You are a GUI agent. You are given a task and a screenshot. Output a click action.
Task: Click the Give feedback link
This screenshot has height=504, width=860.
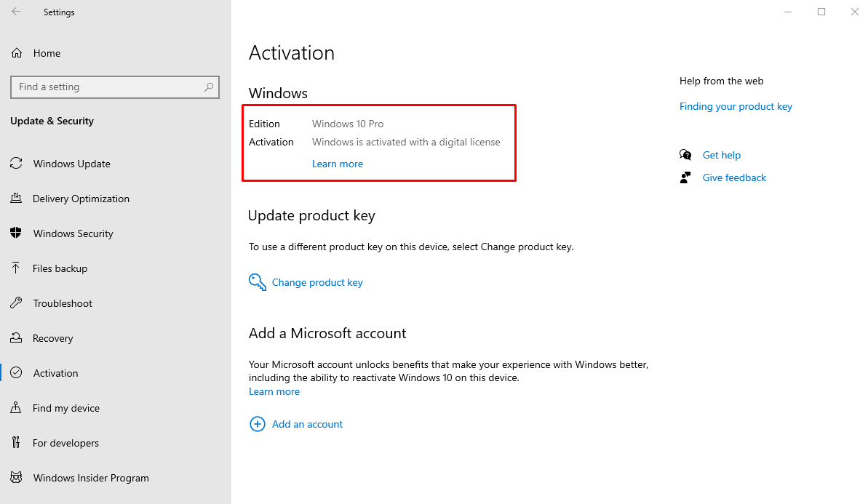coord(734,177)
